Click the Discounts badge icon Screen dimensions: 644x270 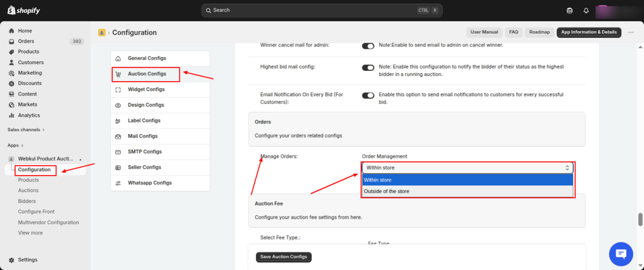[11, 83]
